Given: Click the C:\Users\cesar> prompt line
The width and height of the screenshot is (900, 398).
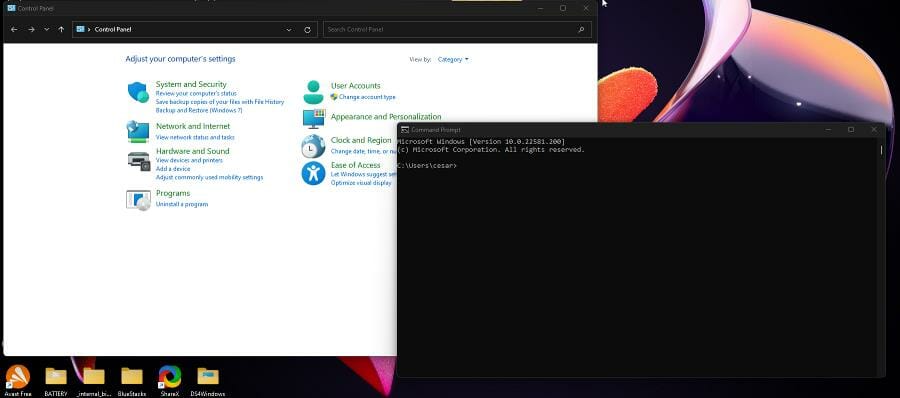Looking at the screenshot, I should (427, 165).
